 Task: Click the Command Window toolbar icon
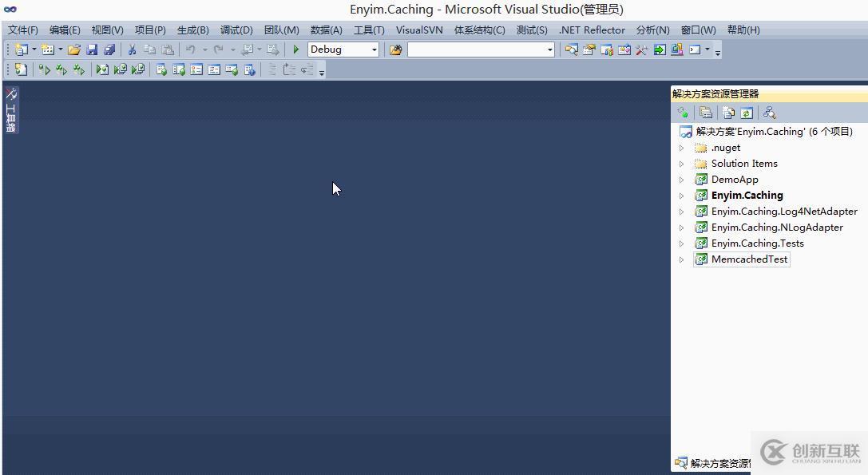(x=695, y=49)
